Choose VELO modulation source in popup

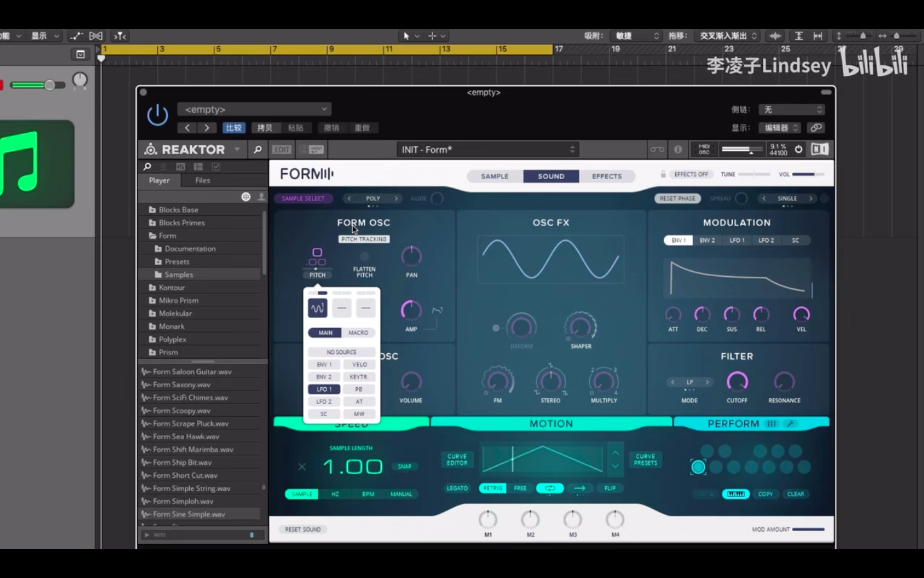click(359, 364)
